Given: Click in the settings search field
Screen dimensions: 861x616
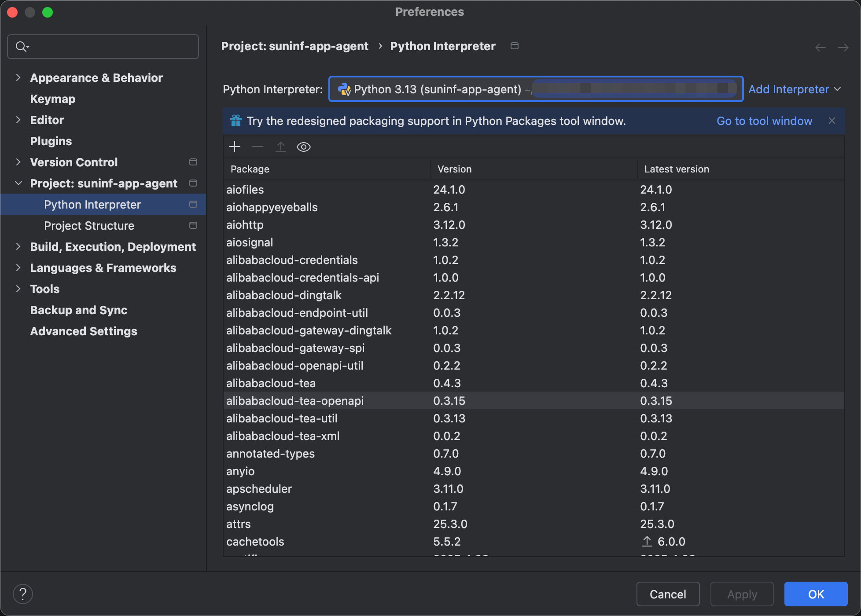Looking at the screenshot, I should click(x=103, y=47).
